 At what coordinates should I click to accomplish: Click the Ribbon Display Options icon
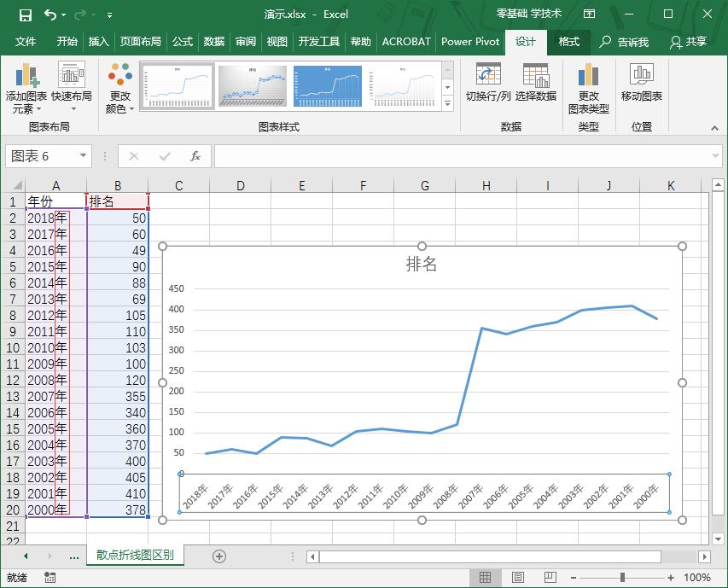point(589,14)
